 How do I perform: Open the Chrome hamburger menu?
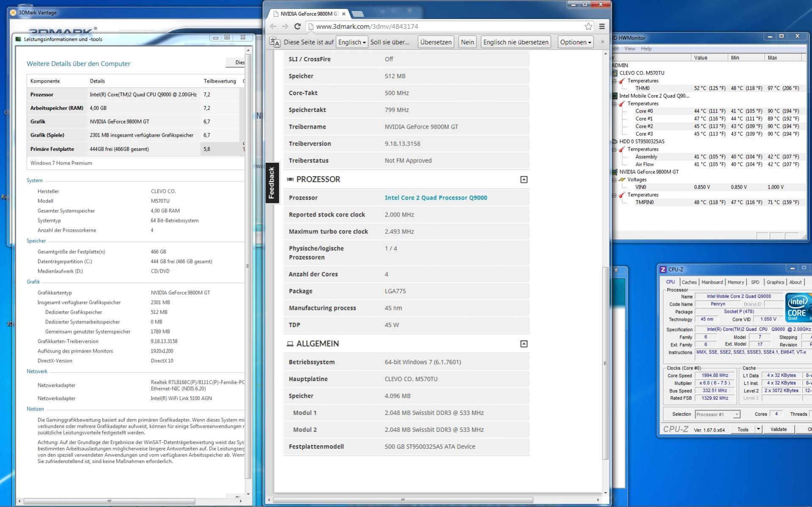[x=602, y=26]
